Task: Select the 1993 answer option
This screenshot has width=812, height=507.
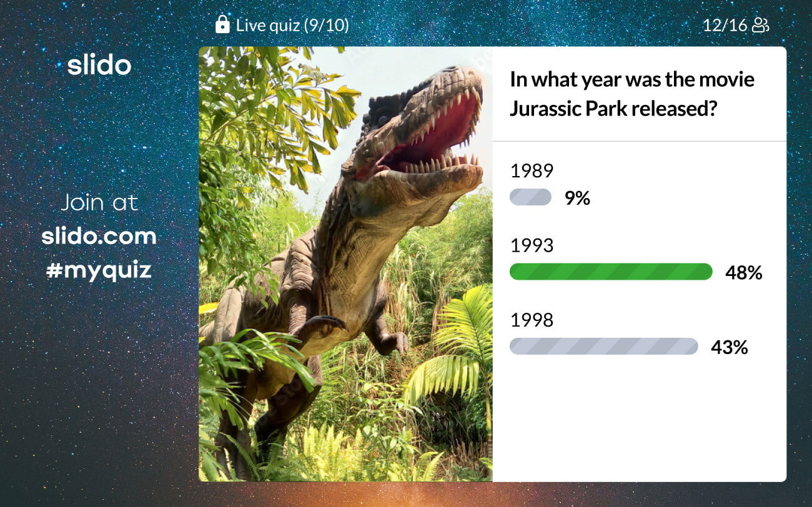Action: [x=532, y=245]
